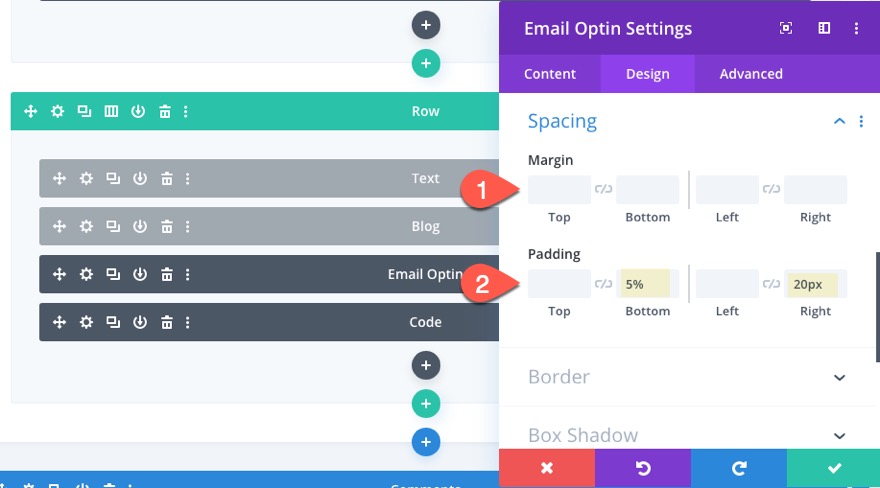Expand the Box Shadow section
The width and height of the screenshot is (880, 488).
839,435
